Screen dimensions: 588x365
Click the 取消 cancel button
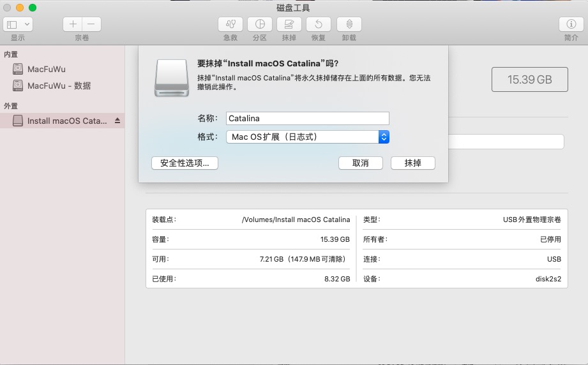[x=360, y=163]
